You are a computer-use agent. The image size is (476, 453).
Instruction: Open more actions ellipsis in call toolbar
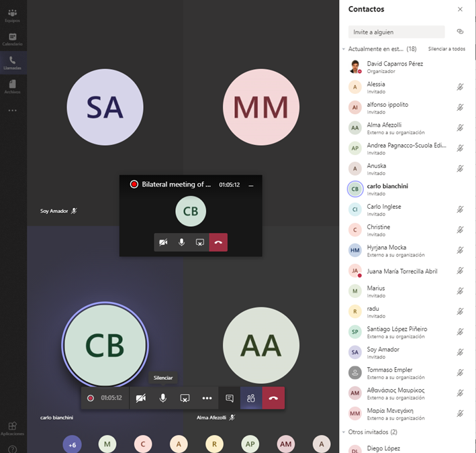tap(207, 398)
